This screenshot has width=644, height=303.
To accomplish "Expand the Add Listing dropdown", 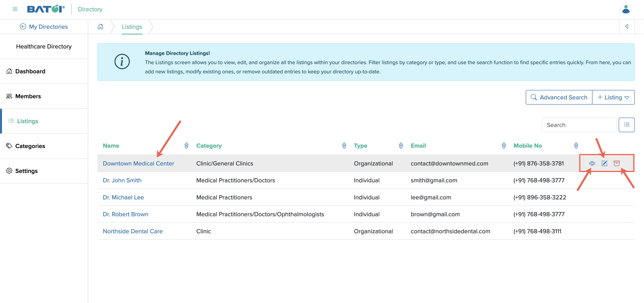I will pos(627,97).
